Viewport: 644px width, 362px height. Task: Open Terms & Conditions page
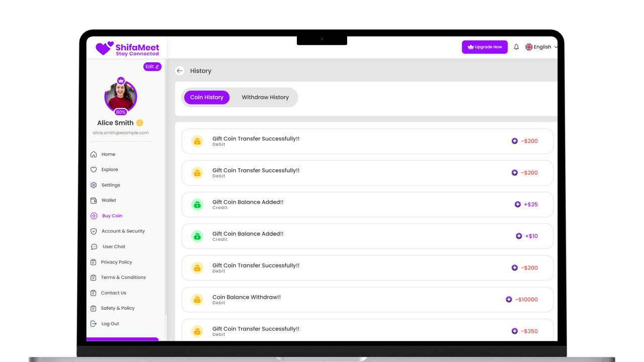tap(123, 278)
